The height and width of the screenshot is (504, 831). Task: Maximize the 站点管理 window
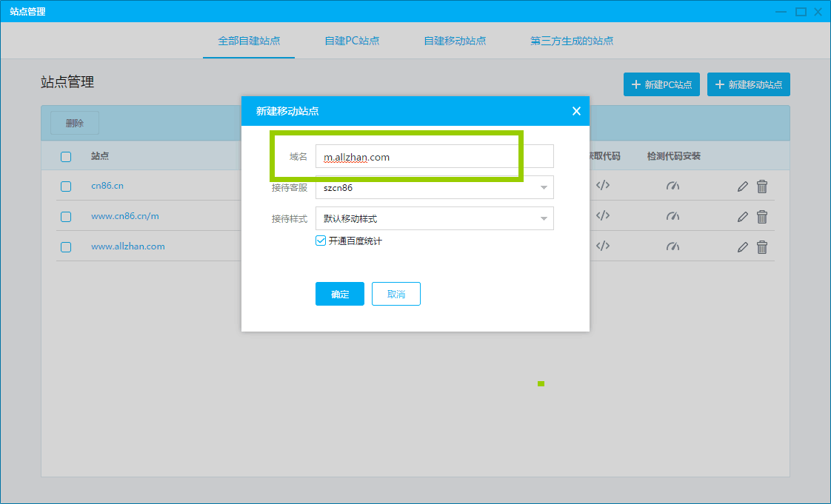pos(801,12)
